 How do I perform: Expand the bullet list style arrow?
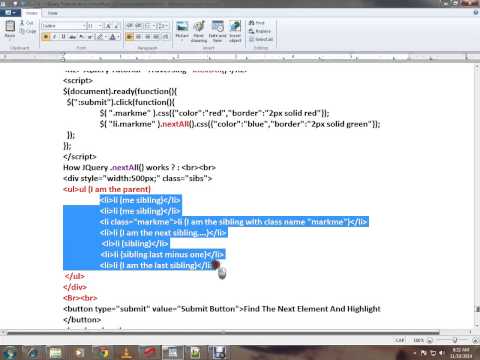[x=153, y=26]
